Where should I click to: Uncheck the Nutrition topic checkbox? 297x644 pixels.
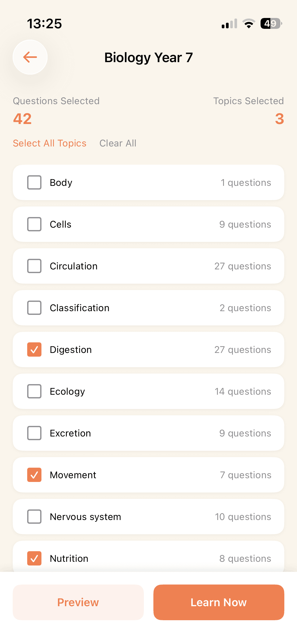(34, 558)
